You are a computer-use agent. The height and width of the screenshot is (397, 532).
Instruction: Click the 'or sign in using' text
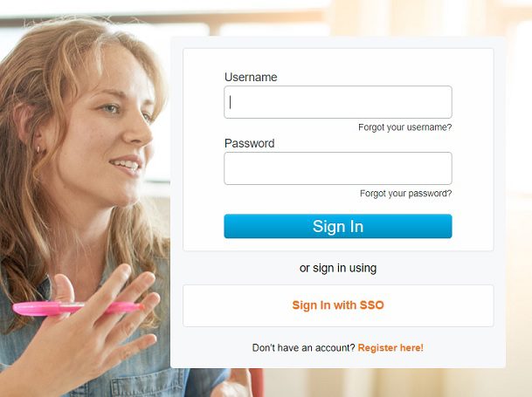[338, 268]
